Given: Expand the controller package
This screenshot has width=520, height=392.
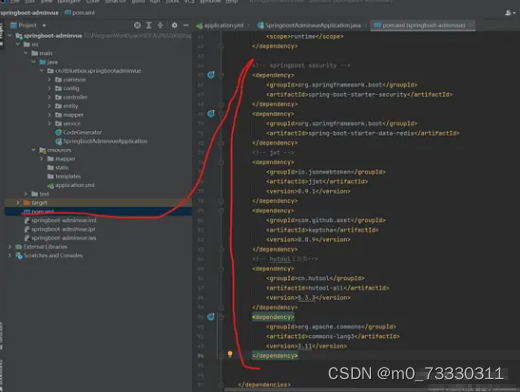Looking at the screenshot, I should (x=49, y=97).
